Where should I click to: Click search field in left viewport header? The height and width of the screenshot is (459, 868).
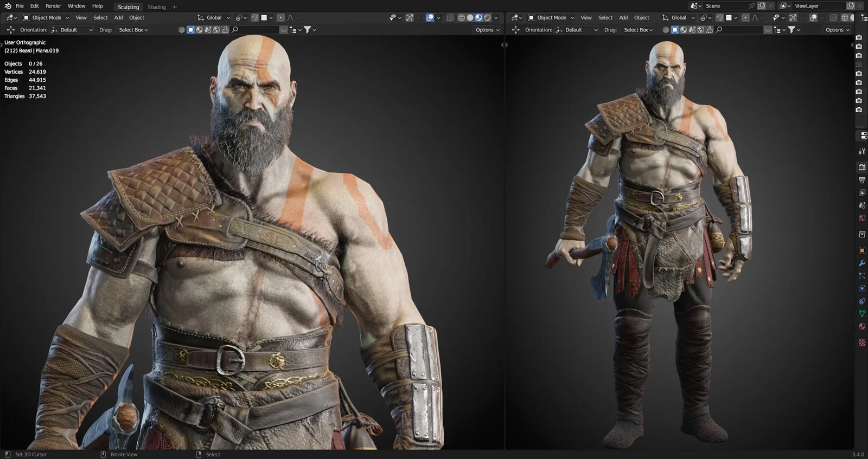(258, 30)
